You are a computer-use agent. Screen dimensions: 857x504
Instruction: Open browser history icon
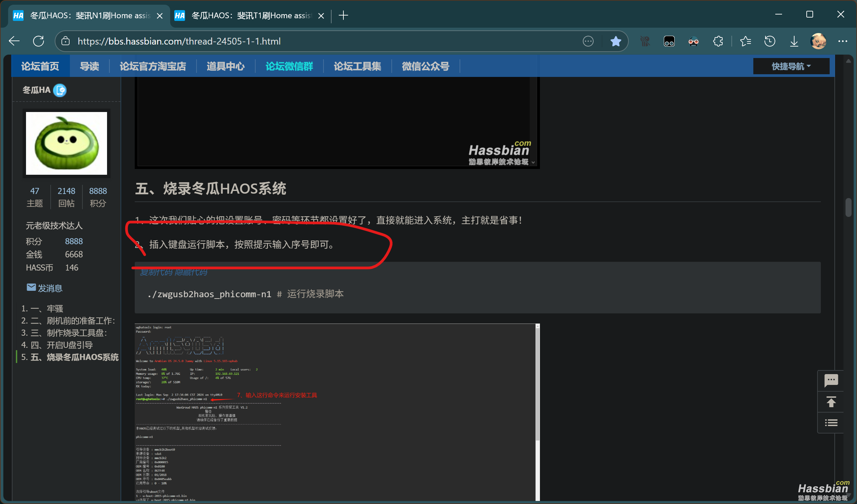[x=770, y=41]
